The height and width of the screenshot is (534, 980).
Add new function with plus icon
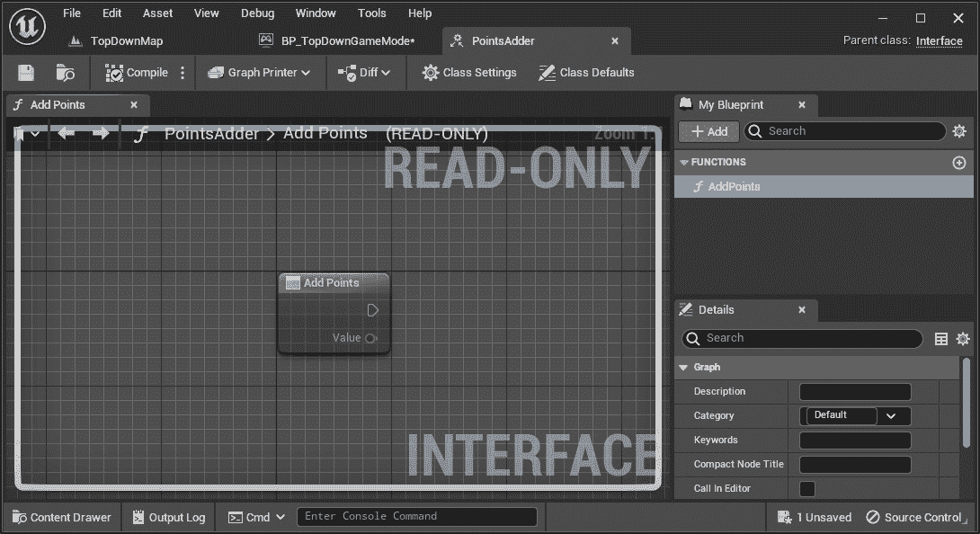pos(959,163)
